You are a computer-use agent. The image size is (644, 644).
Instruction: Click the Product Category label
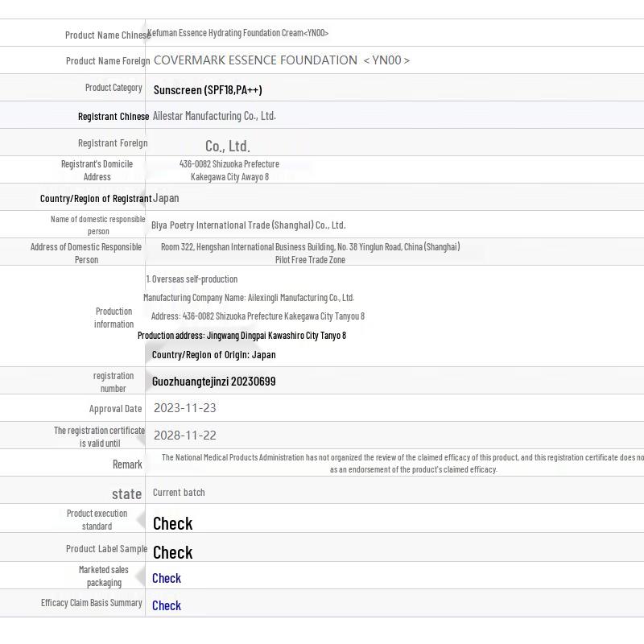coord(114,88)
